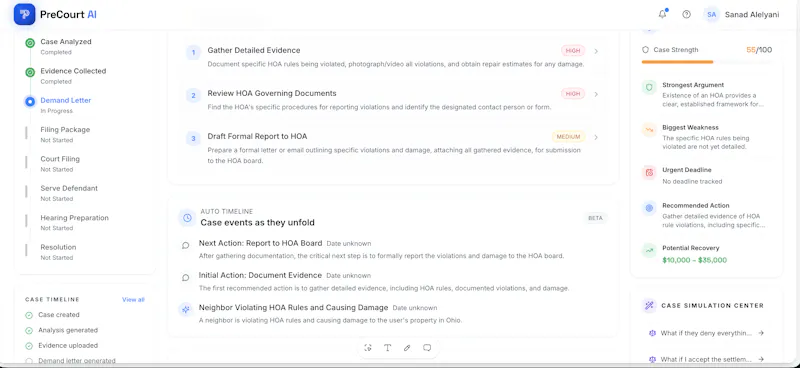Click the Evidence uploaded check mark
Screen dimensions: 800x368
tap(29, 346)
